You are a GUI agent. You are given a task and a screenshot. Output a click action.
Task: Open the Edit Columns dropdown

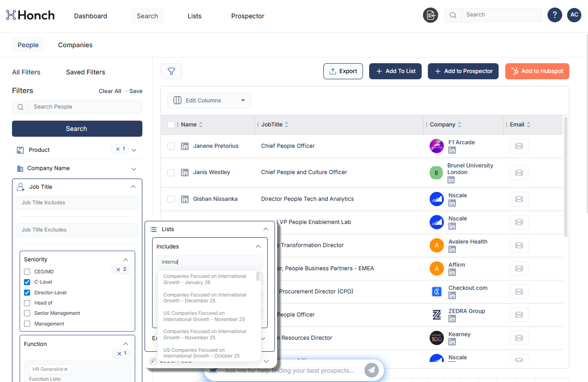209,101
